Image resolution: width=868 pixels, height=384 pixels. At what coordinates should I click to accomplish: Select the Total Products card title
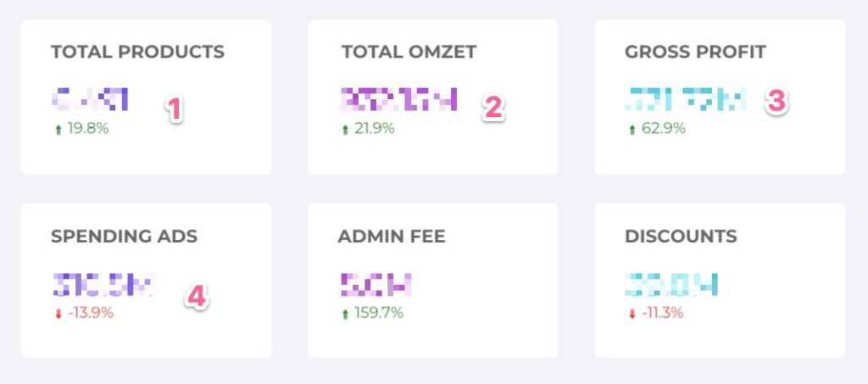[x=137, y=52]
